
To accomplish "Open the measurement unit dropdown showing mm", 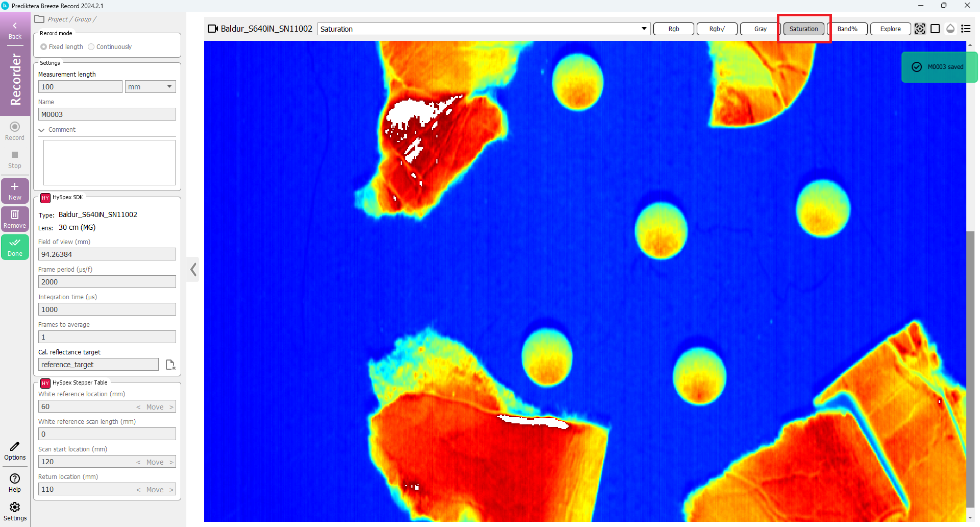I will [150, 86].
